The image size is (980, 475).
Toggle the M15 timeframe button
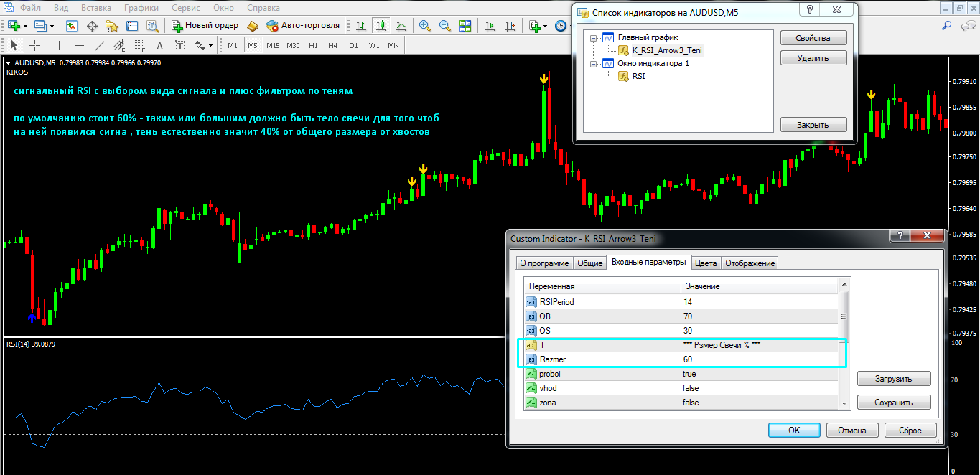tap(273, 46)
